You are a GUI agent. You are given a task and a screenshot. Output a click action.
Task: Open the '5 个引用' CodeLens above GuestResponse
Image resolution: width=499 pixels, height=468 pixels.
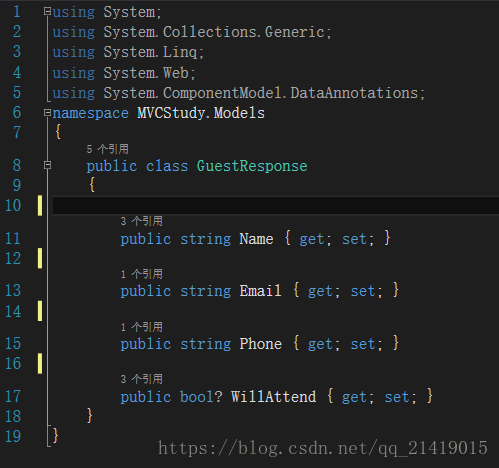[107, 149]
